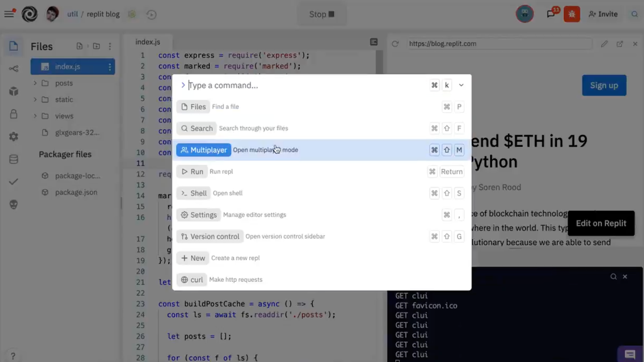The image size is (644, 362).
Task: Open the chat bubble widget
Action: pyautogui.click(x=630, y=354)
